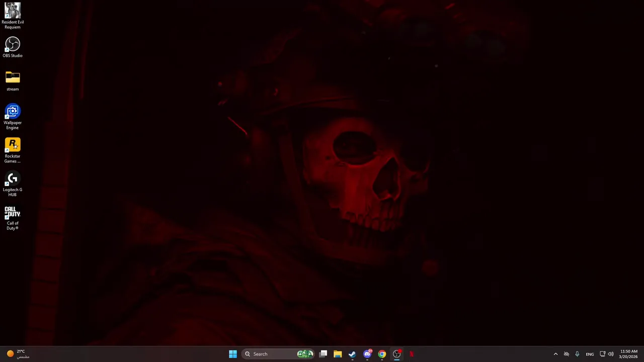Open Steam from the taskbar
Viewport: 644px width, 362px height.
click(352, 354)
